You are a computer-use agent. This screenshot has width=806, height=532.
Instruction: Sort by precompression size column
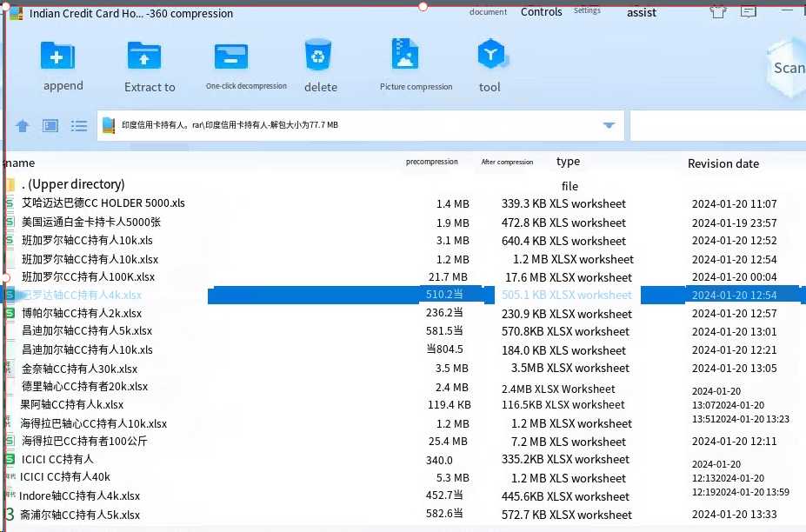(x=432, y=162)
